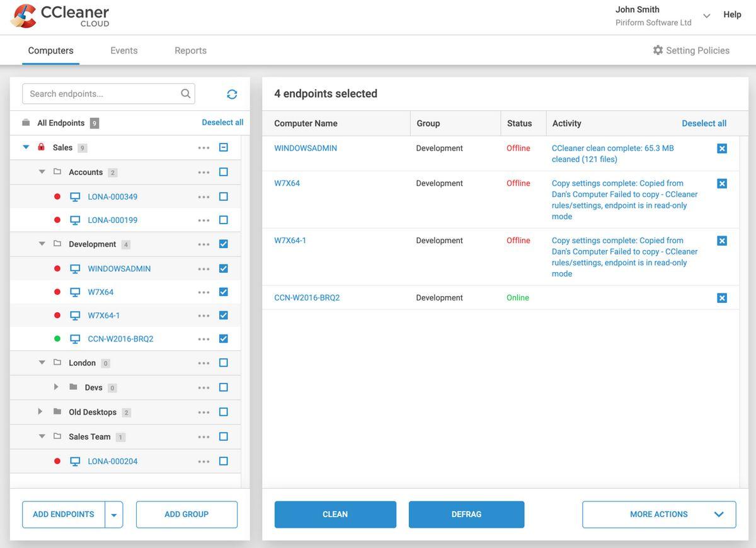Open the three-dots menu for WINDOWSADMIN
The width and height of the screenshot is (756, 548).
[x=203, y=269]
